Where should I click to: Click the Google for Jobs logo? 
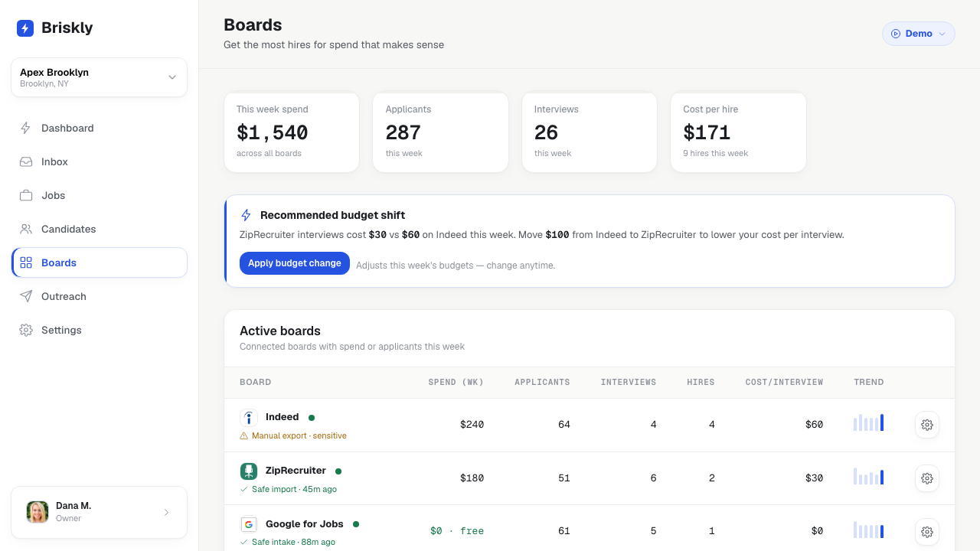[x=249, y=524]
